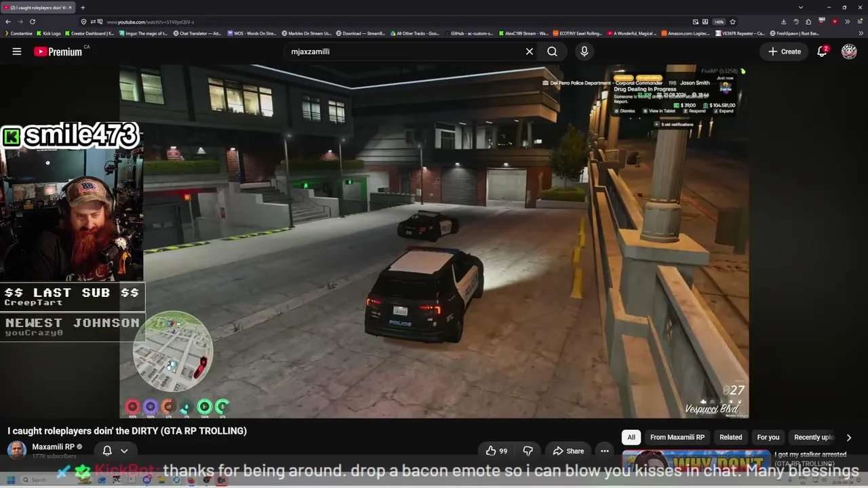
Task: Click the video title text
Action: (127, 430)
